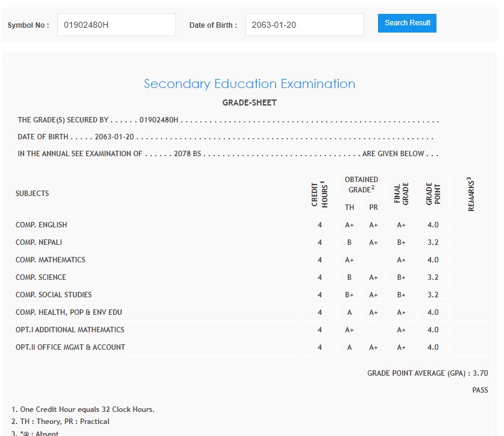The width and height of the screenshot is (504, 436).
Task: Click the COMP. MATHEMATICS subject name
Action: 51,260
